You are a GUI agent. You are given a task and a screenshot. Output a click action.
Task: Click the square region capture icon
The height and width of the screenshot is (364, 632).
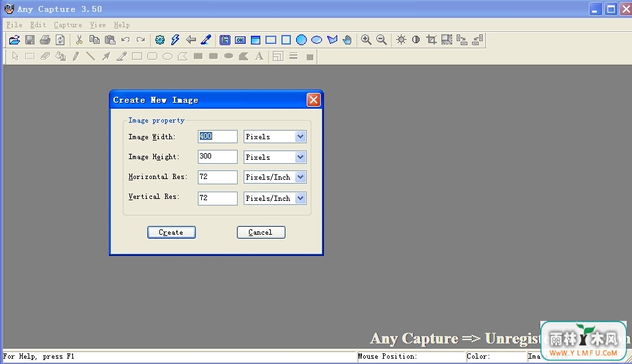(x=286, y=40)
